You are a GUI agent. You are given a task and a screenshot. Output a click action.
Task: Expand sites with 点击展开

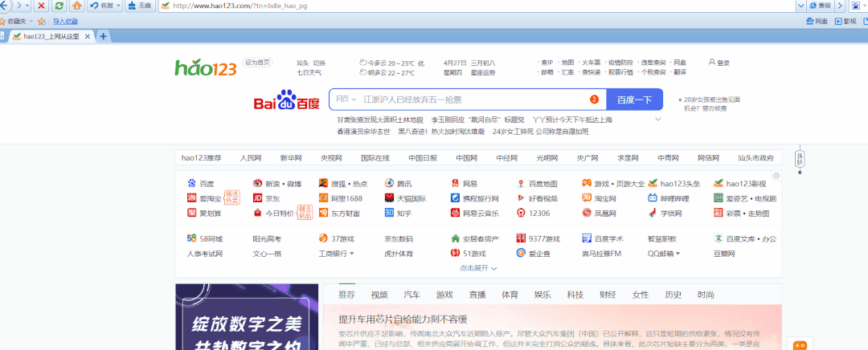(478, 268)
